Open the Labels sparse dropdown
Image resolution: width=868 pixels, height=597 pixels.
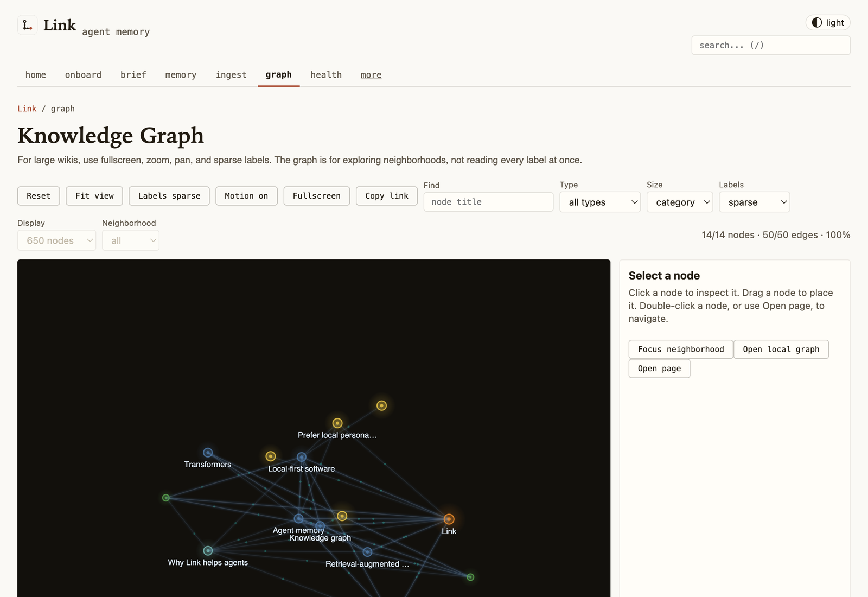coord(755,202)
